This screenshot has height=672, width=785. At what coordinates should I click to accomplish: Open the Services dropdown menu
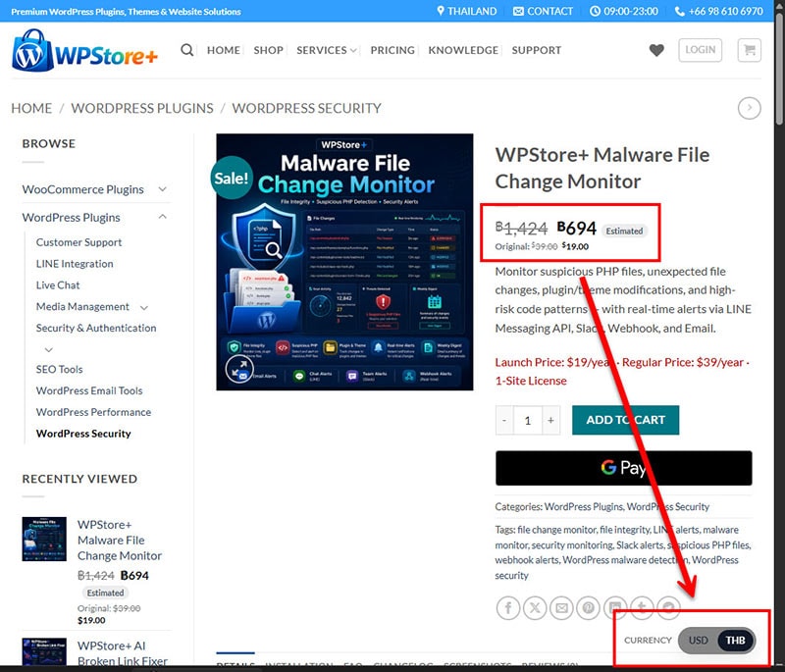coord(327,50)
